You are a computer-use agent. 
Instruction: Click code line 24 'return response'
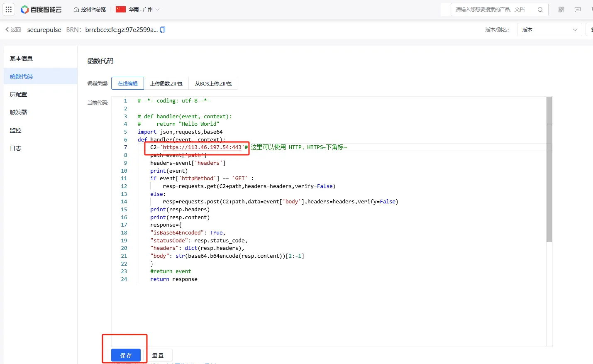coord(174,279)
